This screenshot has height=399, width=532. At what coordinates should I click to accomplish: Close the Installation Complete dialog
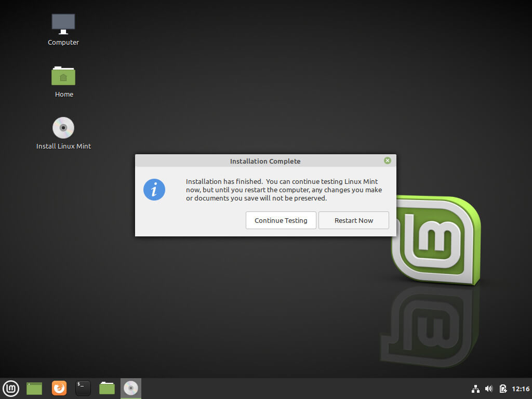(x=388, y=161)
